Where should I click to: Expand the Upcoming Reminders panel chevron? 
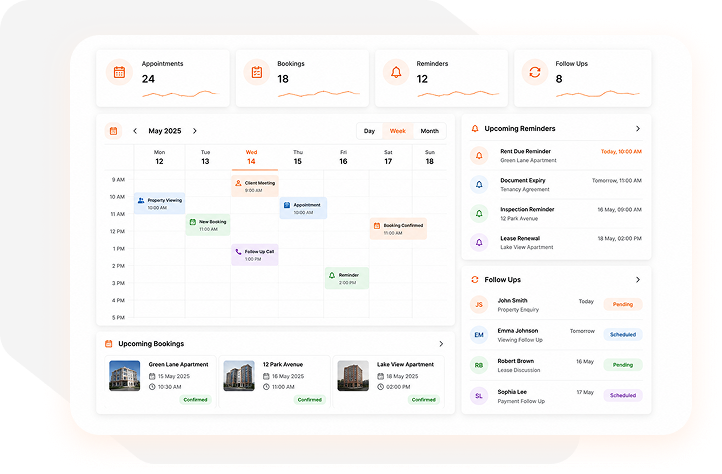[638, 129]
